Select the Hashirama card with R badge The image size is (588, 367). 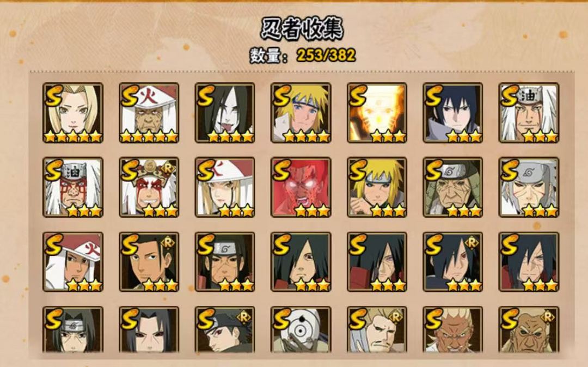coord(149,262)
